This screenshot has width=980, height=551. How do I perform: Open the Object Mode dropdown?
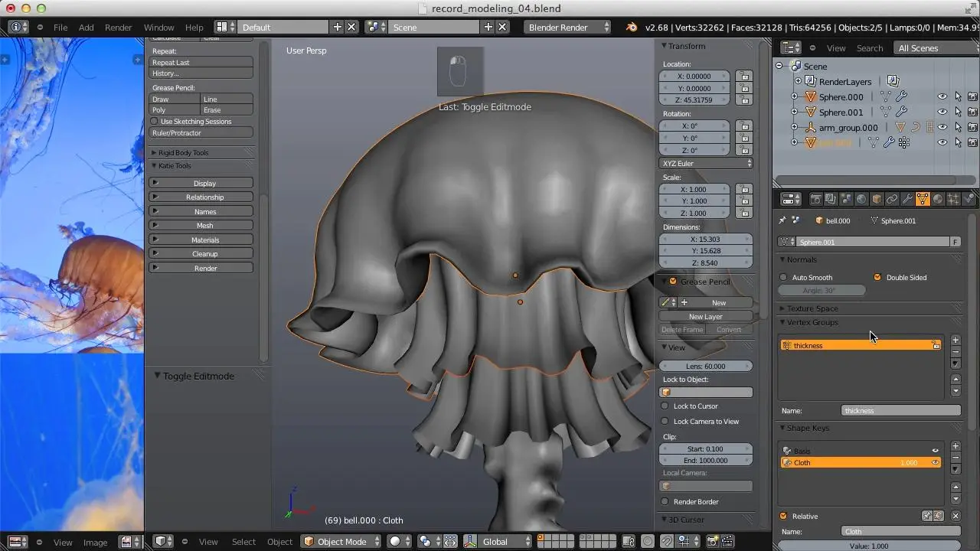[342, 542]
